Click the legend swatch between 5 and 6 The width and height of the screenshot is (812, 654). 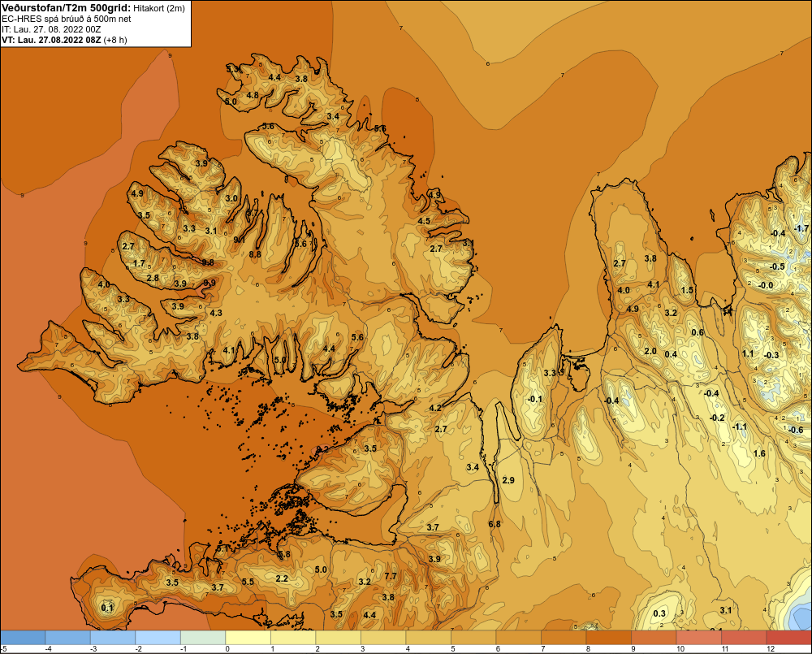click(473, 638)
